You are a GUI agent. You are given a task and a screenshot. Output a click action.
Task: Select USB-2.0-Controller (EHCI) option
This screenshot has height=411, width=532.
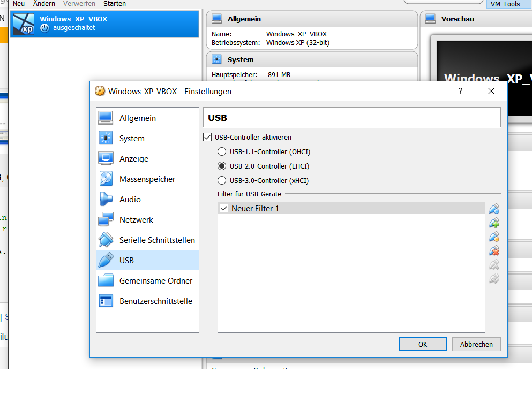coord(222,166)
